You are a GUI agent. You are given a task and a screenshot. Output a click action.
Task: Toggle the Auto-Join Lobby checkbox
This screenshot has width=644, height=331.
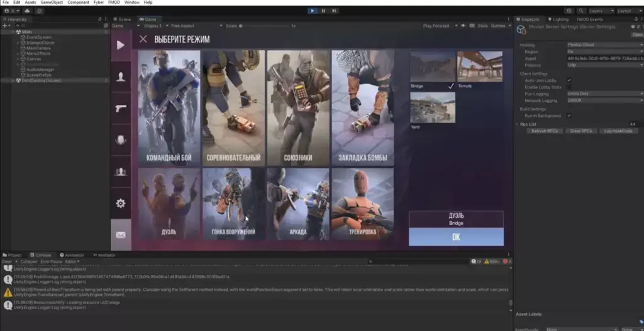point(569,80)
